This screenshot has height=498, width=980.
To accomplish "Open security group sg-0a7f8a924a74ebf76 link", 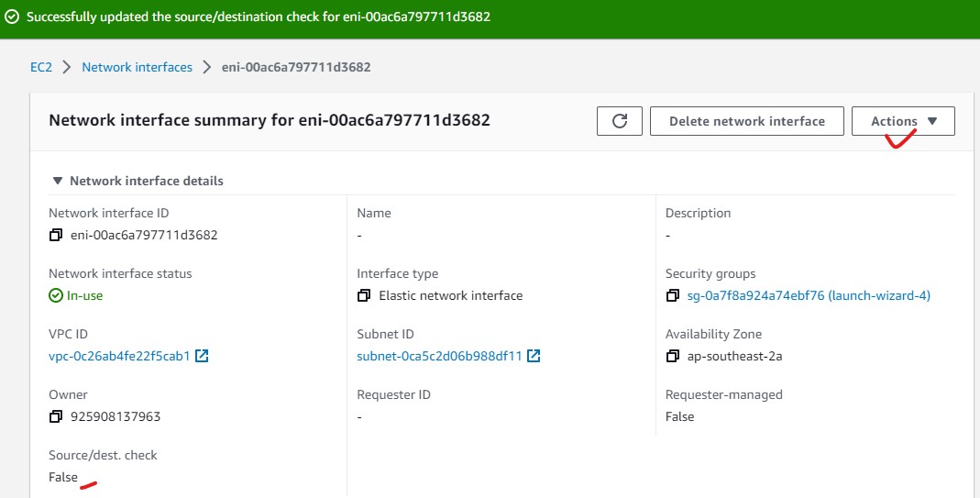I will [x=809, y=295].
